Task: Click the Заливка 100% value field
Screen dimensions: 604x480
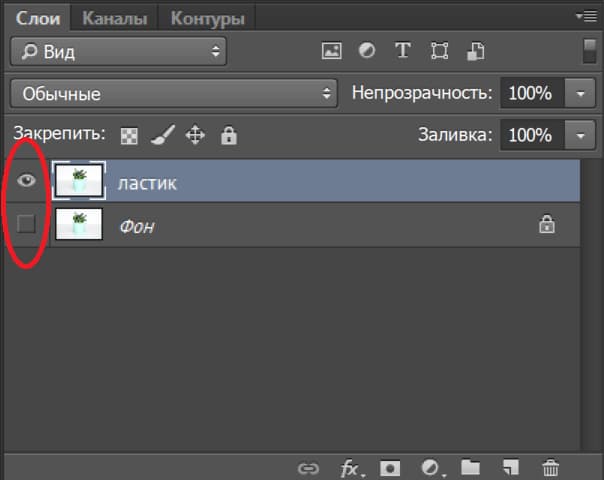Action: pyautogui.click(x=532, y=135)
